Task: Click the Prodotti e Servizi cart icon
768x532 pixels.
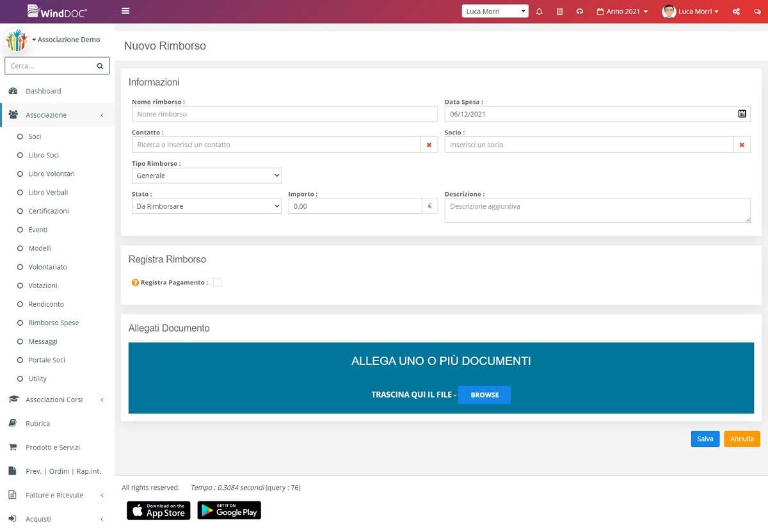Action: point(12,447)
